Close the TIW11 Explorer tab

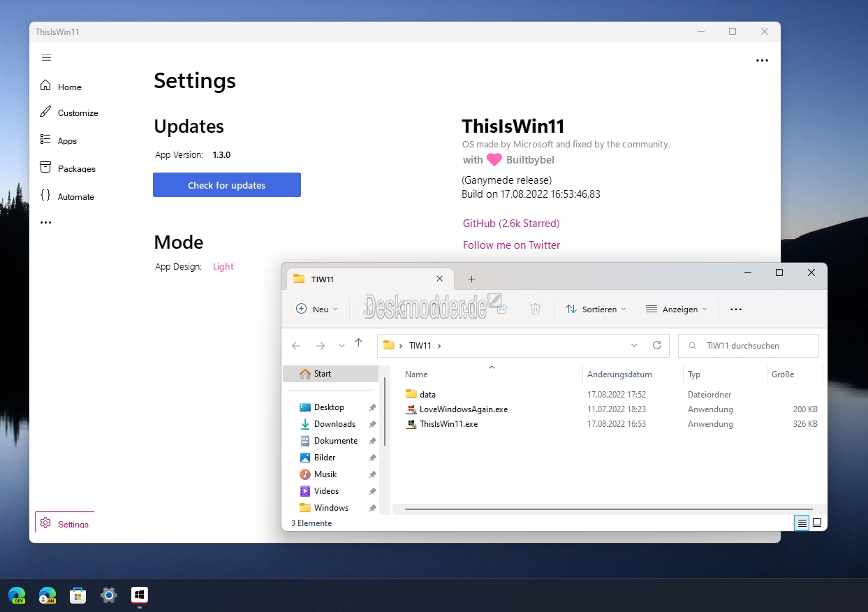pos(440,278)
